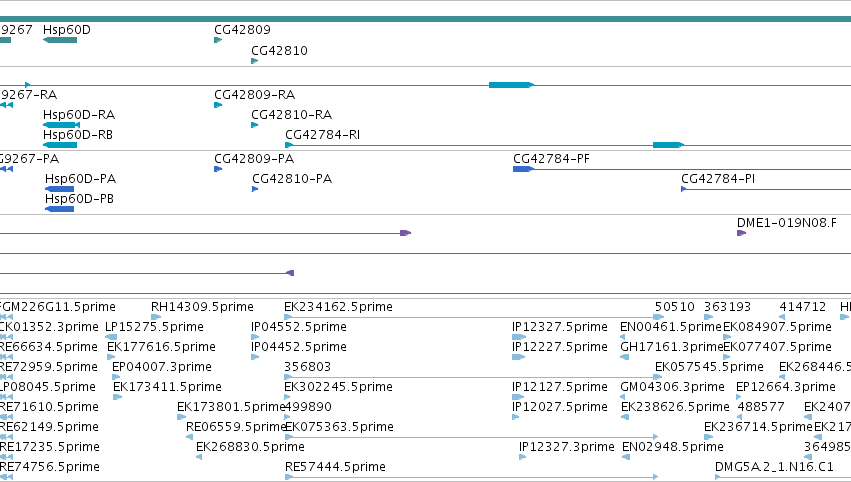Select the Hsp60D-RB transcript bar

pos(60,145)
